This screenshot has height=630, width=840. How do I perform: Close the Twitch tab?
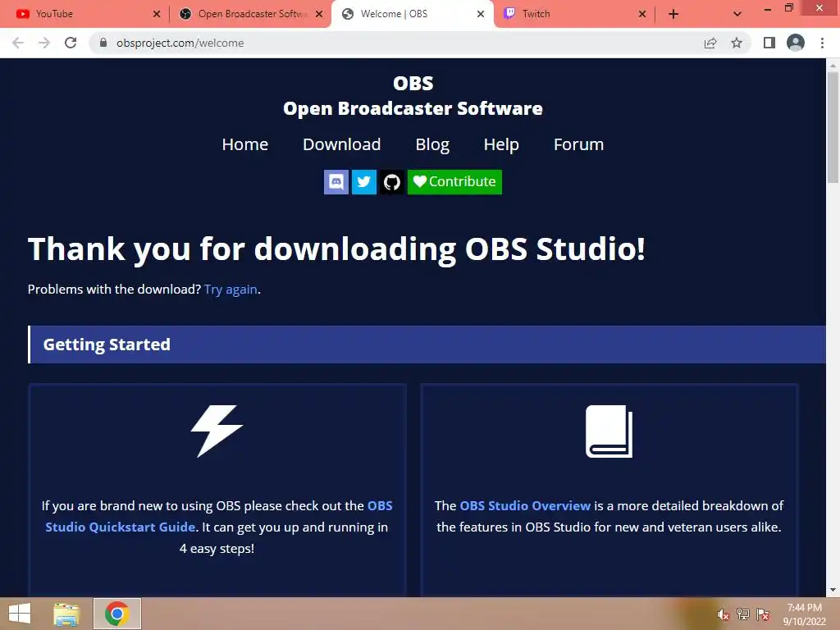(642, 14)
